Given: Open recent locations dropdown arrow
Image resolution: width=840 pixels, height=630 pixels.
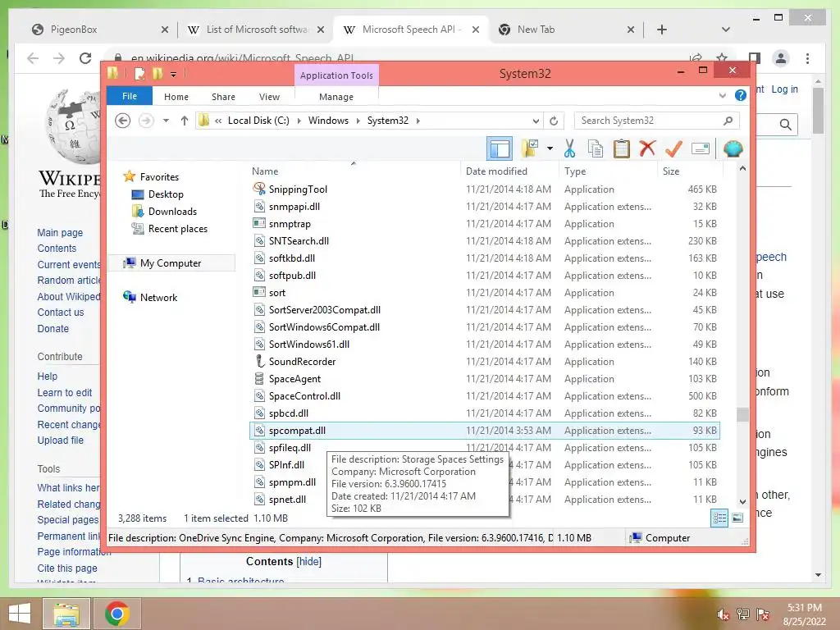Looking at the screenshot, I should 166,121.
